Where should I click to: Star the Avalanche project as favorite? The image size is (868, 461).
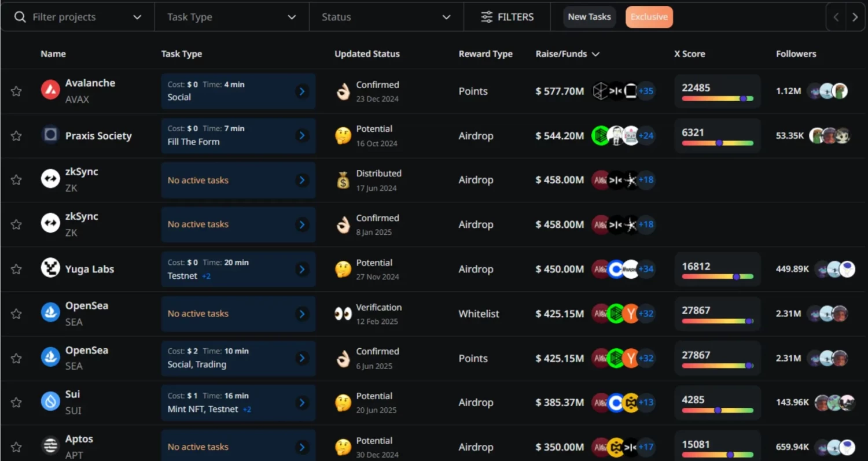pos(16,91)
